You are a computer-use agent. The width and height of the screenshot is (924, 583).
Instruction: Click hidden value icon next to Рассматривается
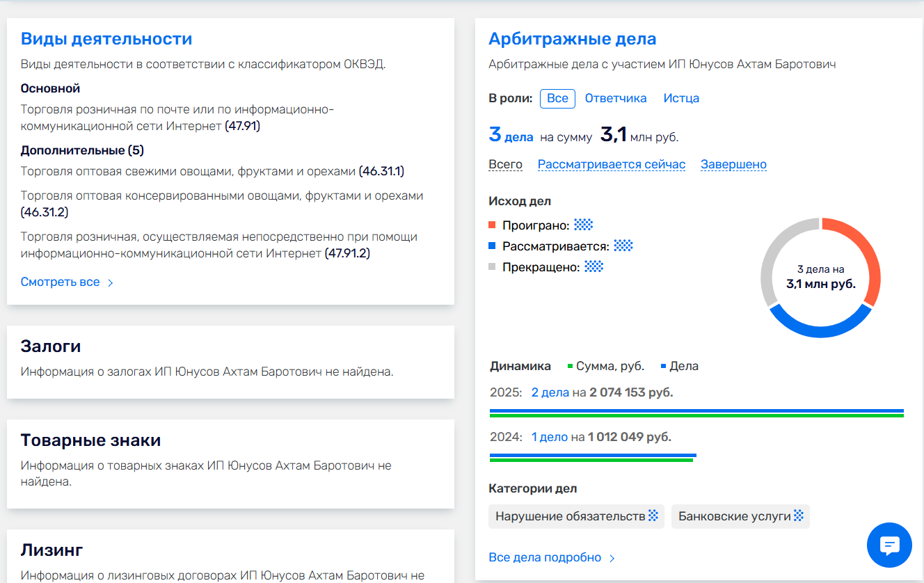pyautogui.click(x=623, y=246)
